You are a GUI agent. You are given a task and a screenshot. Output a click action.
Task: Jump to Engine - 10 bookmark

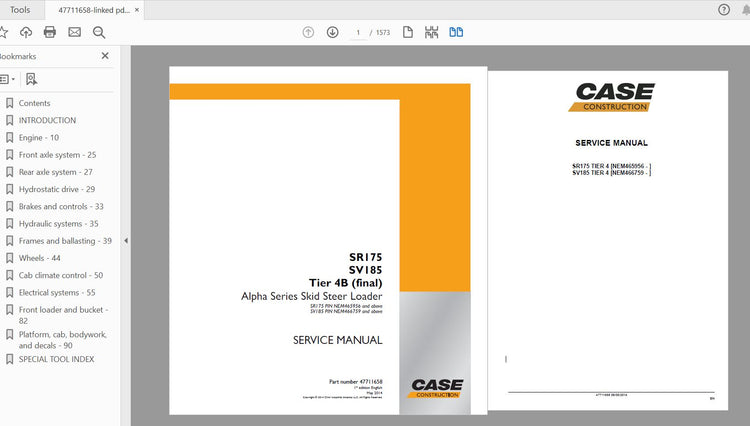point(39,137)
